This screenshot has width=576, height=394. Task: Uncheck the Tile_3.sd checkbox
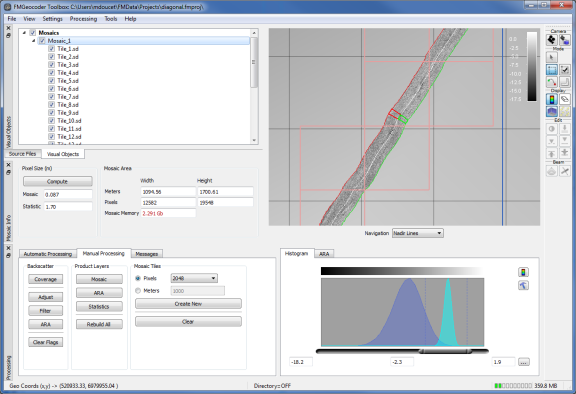tap(51, 65)
